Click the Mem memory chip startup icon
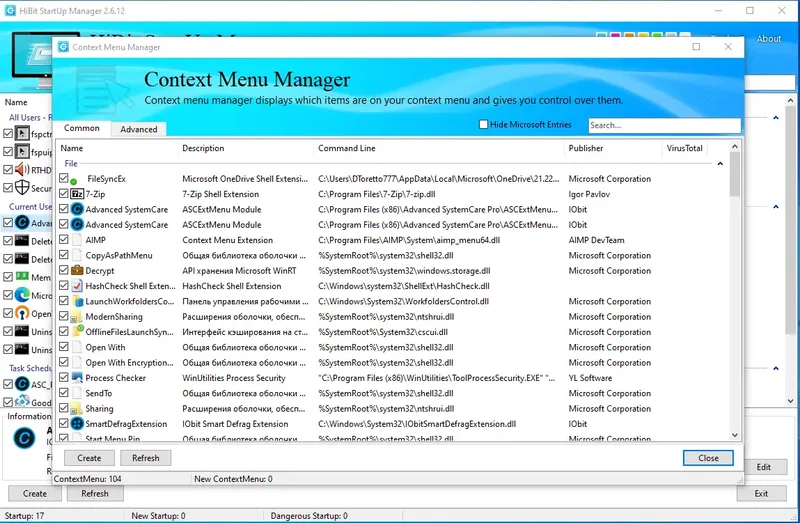The image size is (800, 523). click(22, 276)
